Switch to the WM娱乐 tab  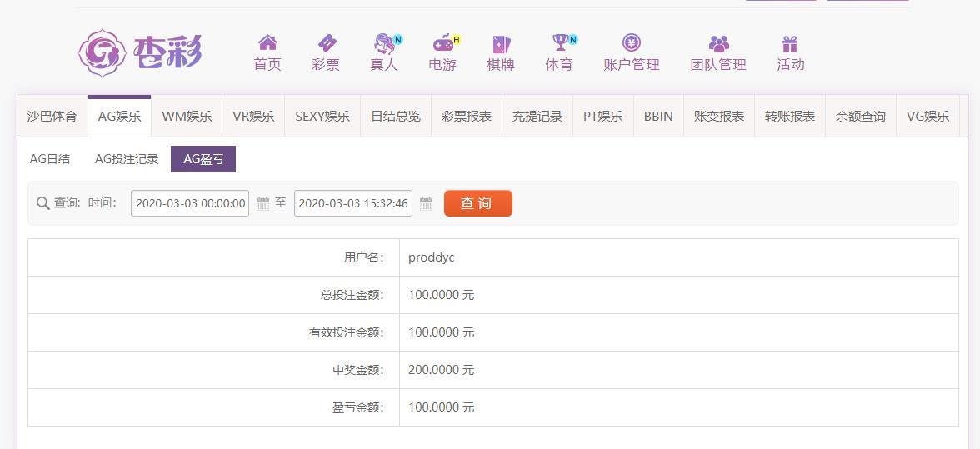[x=187, y=116]
